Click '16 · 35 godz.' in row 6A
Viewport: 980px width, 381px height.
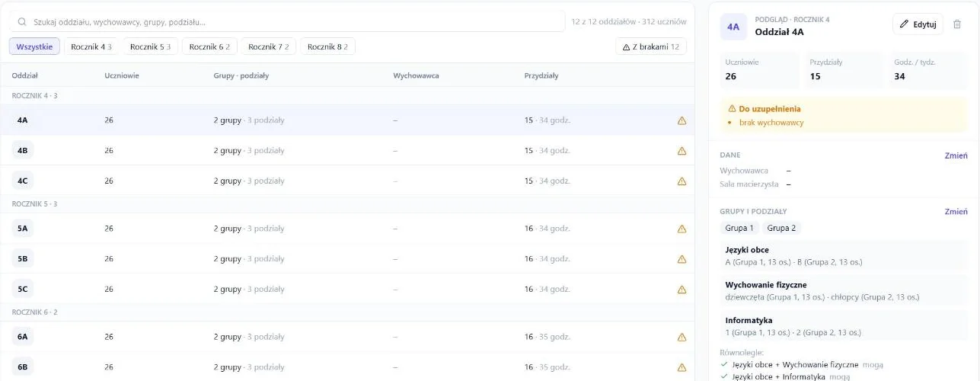(x=547, y=337)
